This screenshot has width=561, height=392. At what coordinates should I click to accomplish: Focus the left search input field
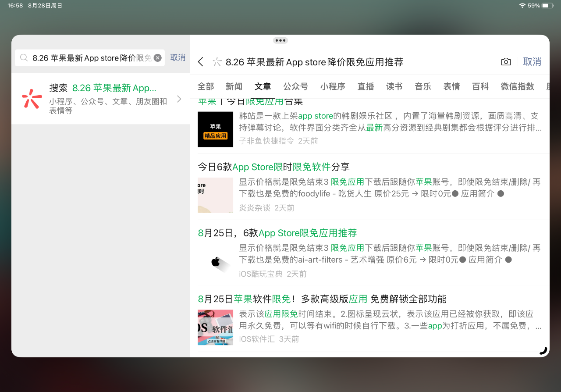90,58
